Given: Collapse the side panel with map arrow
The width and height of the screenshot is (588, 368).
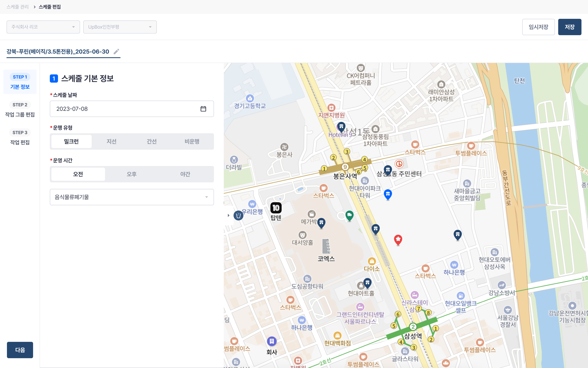Looking at the screenshot, I should point(228,215).
